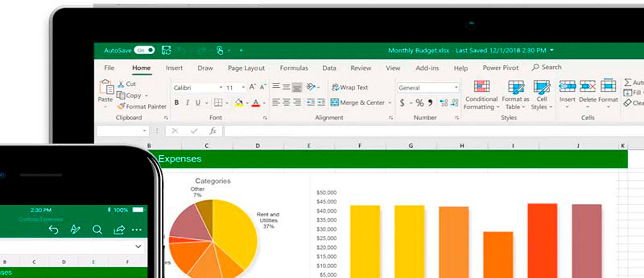Decrease decimal places
Screen dimensions: 644x278
click(x=455, y=102)
